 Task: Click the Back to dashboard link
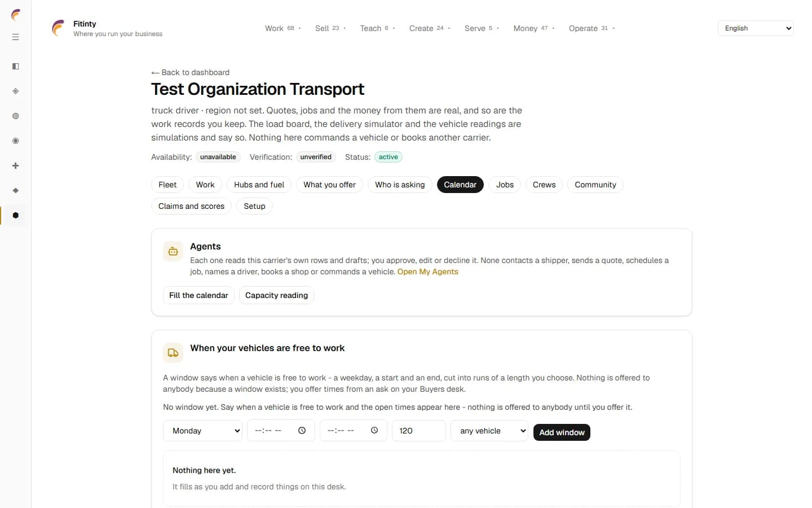[x=191, y=72]
